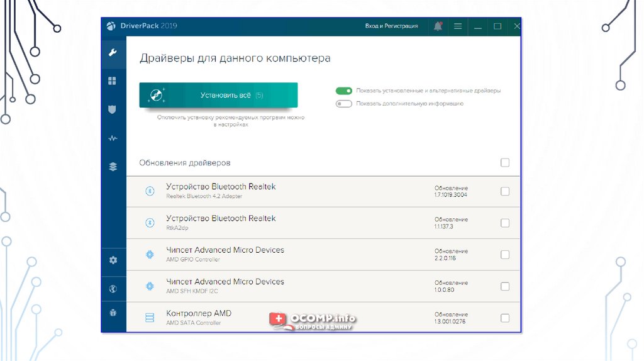Click note about disabling recommended programs
This screenshot has width=644, height=361.
[x=231, y=121]
